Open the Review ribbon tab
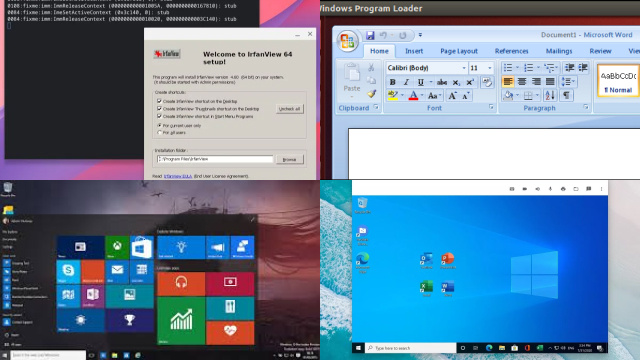 (600, 51)
